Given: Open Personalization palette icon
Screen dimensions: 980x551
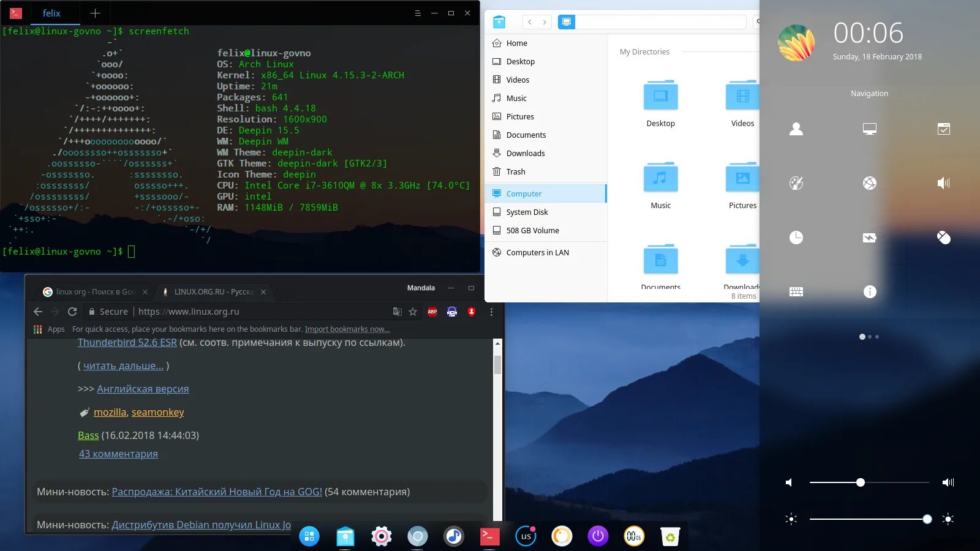Looking at the screenshot, I should coord(796,183).
